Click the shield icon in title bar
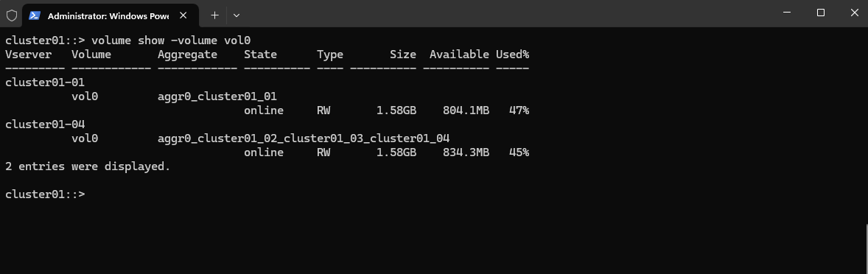Image resolution: width=868 pixels, height=274 pixels. [x=11, y=15]
